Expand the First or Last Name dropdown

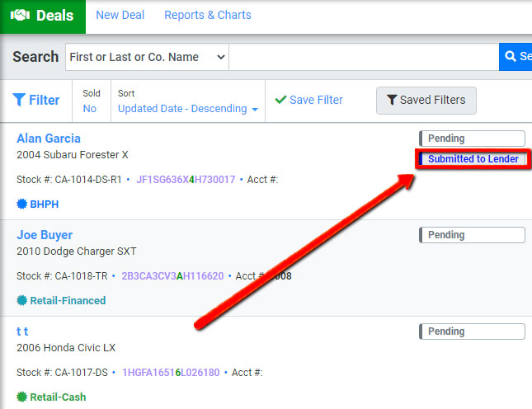147,57
